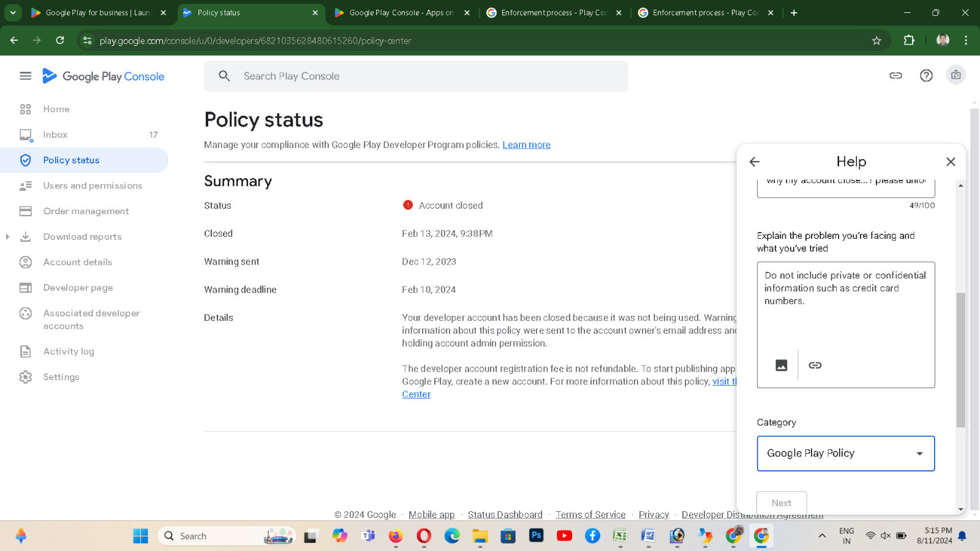Open Chrome profile avatar
The image size is (980, 551).
point(943,40)
